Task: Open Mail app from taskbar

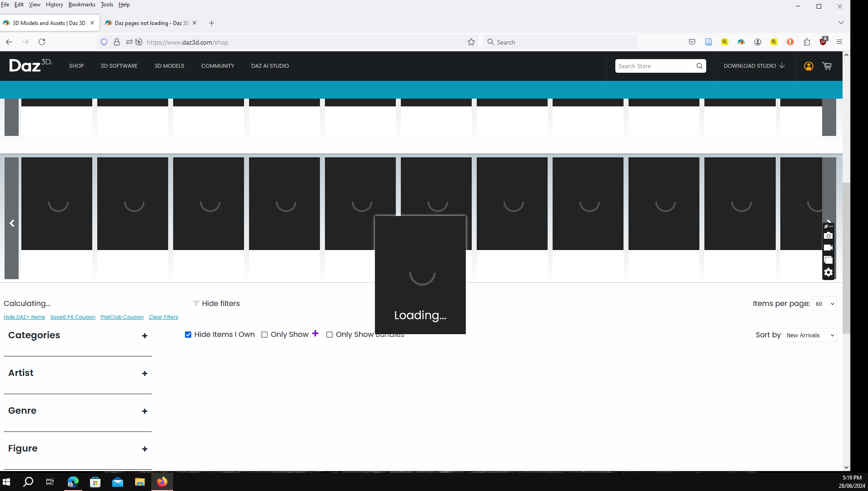Action: [117, 482]
